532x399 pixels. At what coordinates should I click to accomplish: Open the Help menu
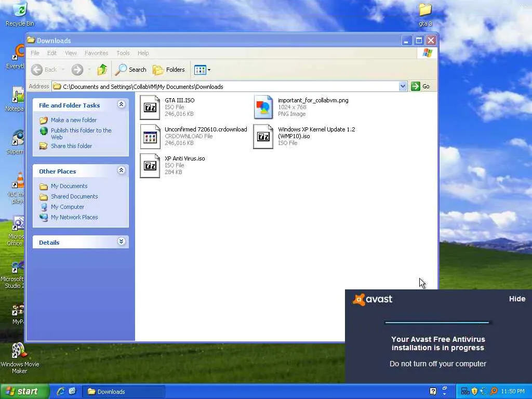143,53
